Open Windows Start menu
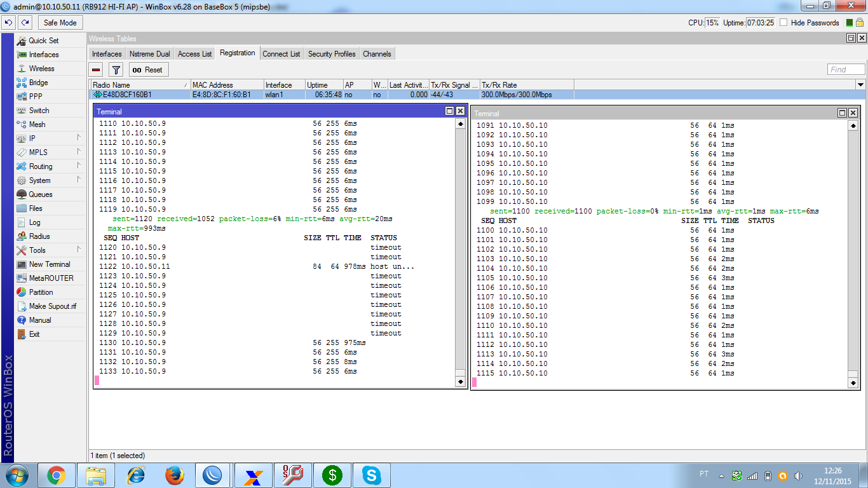The width and height of the screenshot is (868, 488). coord(18,475)
